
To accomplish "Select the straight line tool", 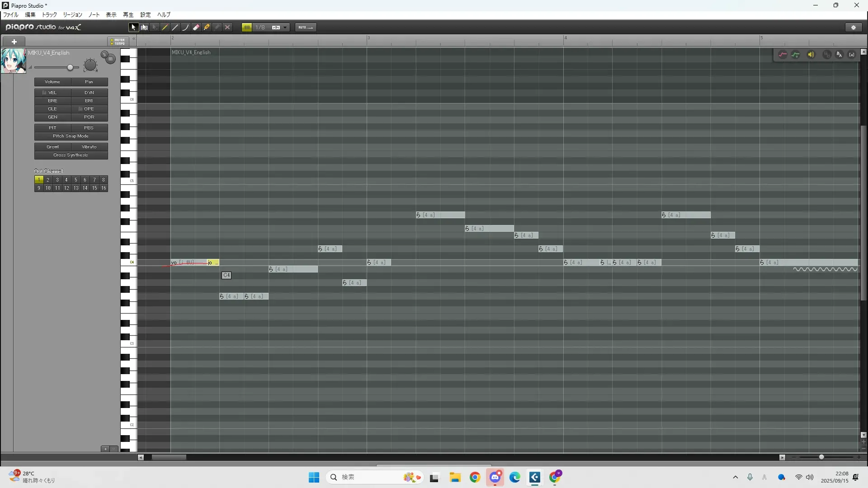I will [x=175, y=28].
